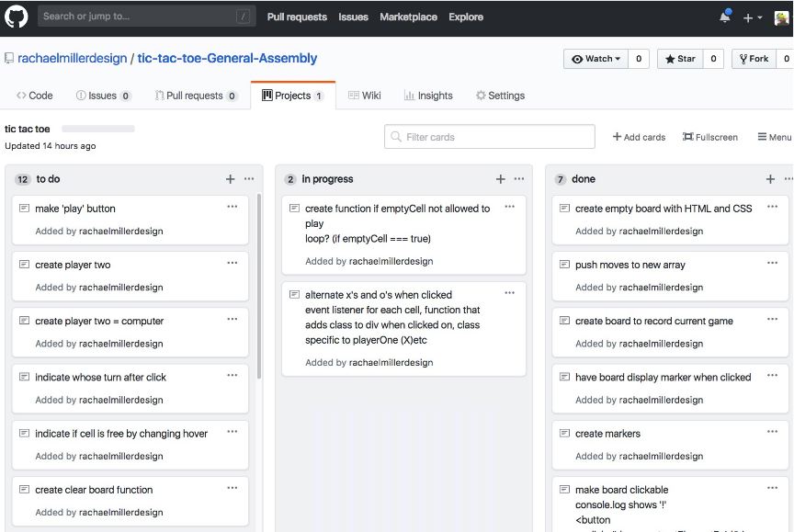Viewport: 794px width, 532px height.
Task: Open options for make 'play' button card
Action: click(233, 207)
